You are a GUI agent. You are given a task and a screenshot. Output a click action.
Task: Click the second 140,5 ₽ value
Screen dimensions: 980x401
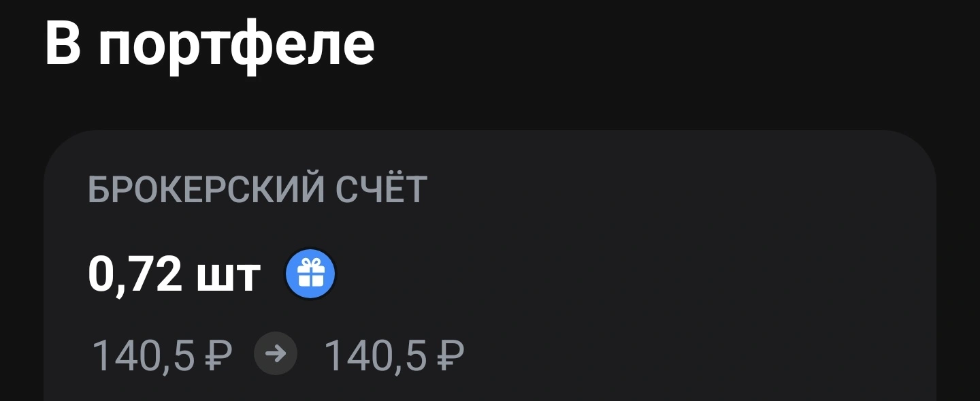point(394,355)
